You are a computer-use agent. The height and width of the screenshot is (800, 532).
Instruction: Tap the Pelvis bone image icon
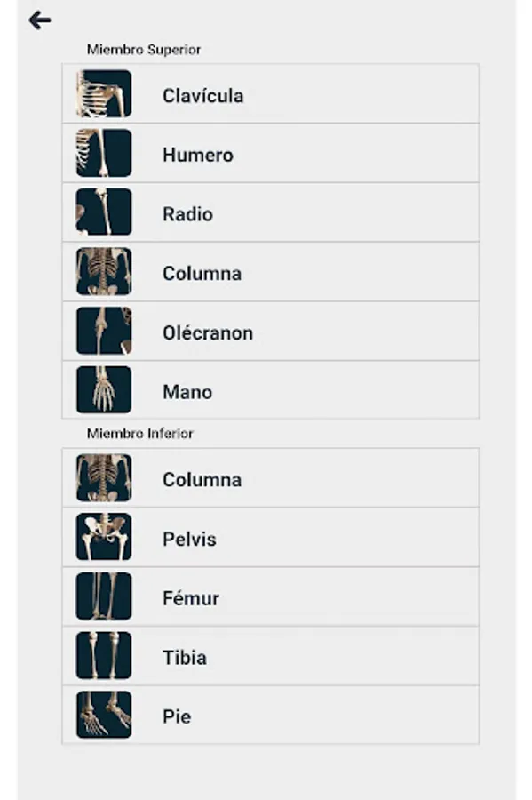(x=104, y=537)
